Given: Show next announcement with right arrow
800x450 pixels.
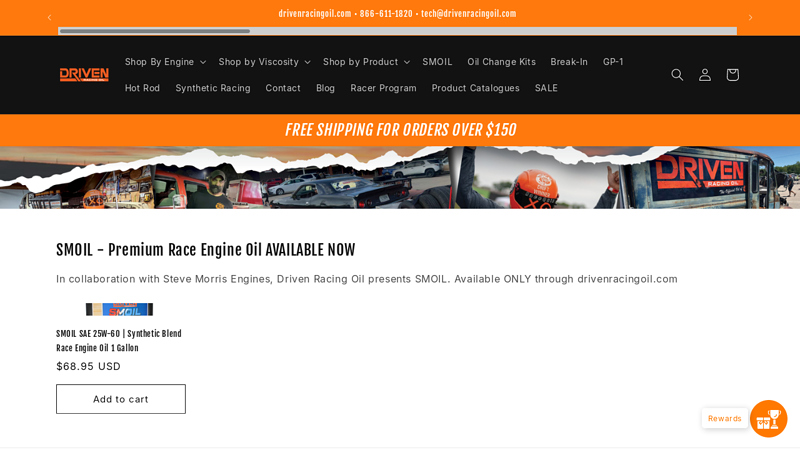Looking at the screenshot, I should [x=751, y=17].
